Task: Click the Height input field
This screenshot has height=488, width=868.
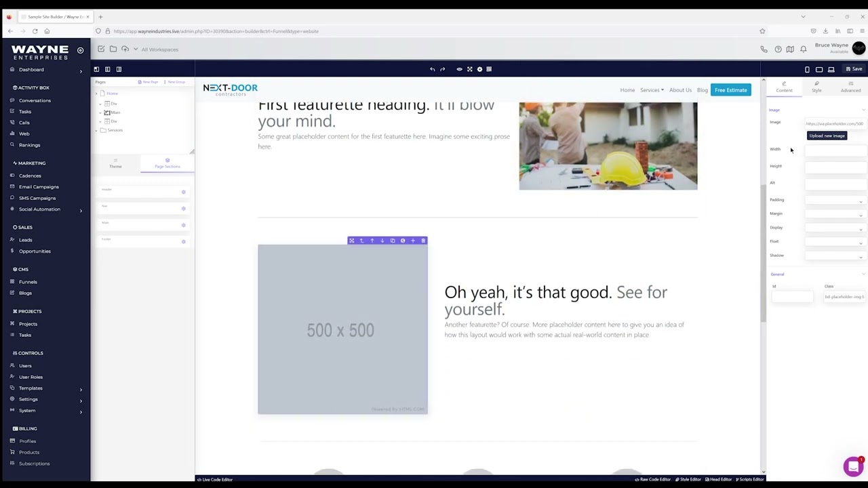Action: point(835,167)
